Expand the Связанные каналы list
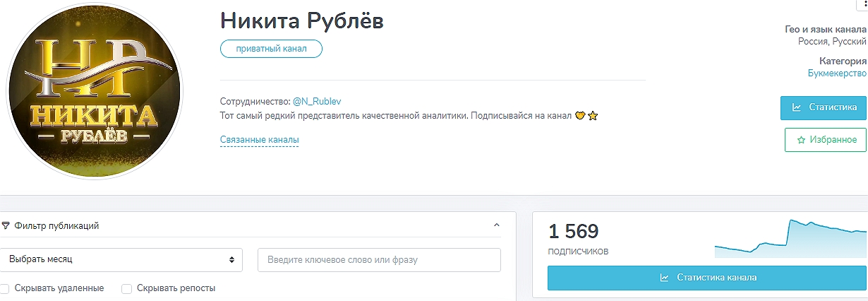 point(259,140)
